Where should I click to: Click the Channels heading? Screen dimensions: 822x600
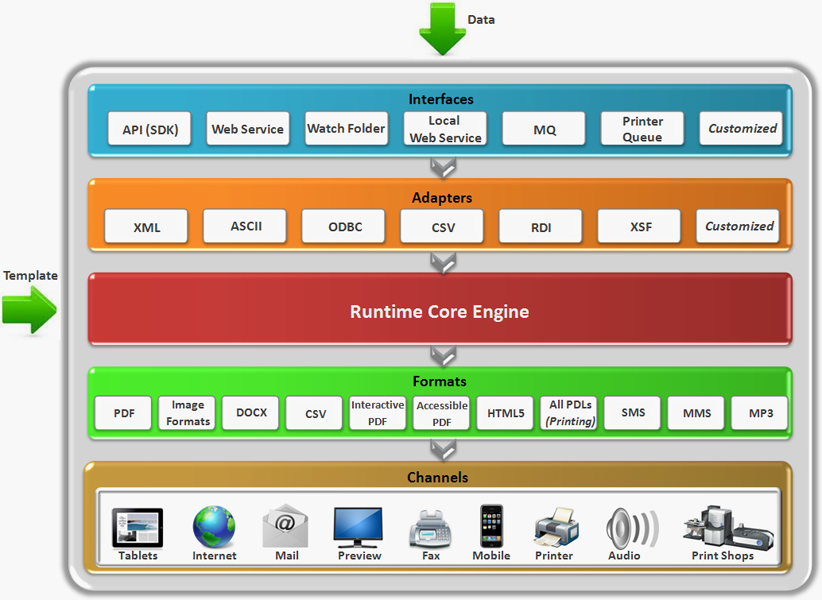(x=438, y=477)
